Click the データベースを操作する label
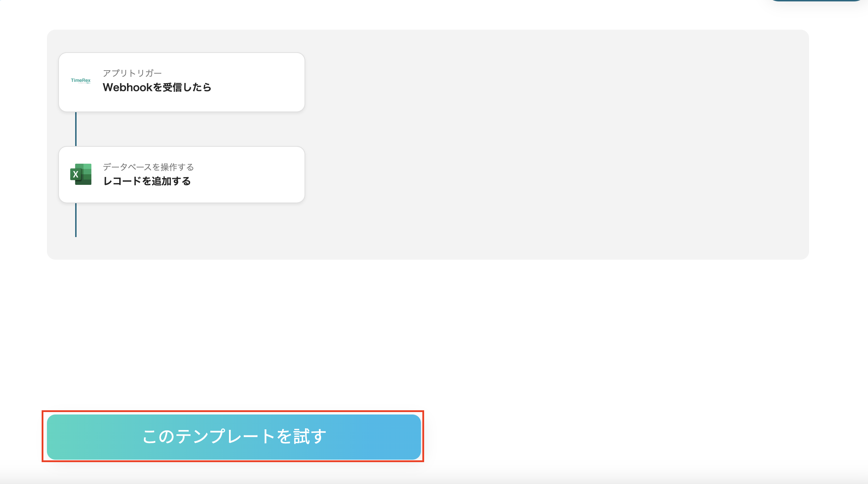868x484 pixels. 148,167
